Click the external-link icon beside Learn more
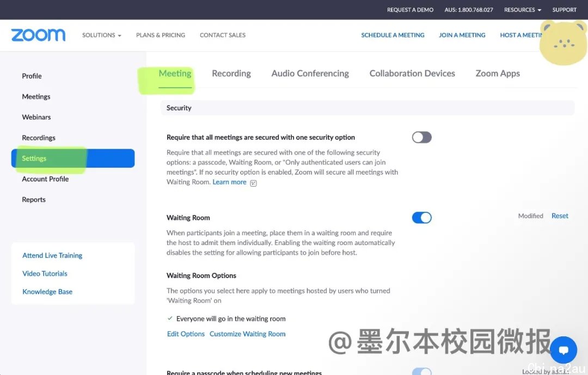 tap(254, 183)
